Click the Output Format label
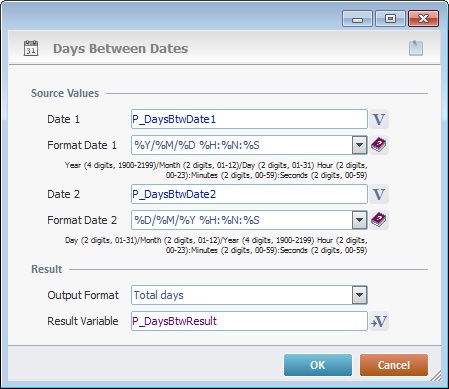Viewport: 449px width, 389px height. point(83,295)
